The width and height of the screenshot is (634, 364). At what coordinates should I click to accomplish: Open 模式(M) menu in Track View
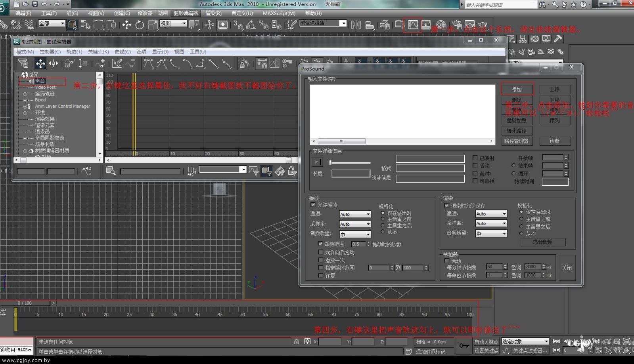[25, 51]
